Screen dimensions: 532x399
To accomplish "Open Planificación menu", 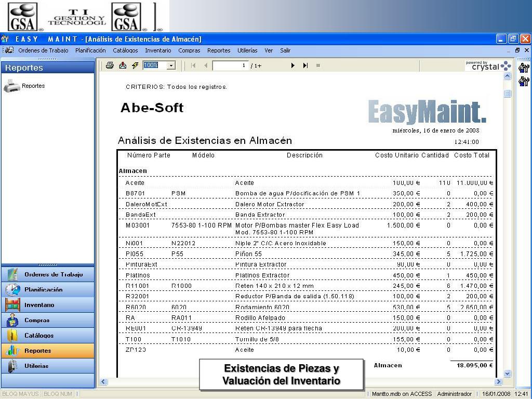I will 90,50.
